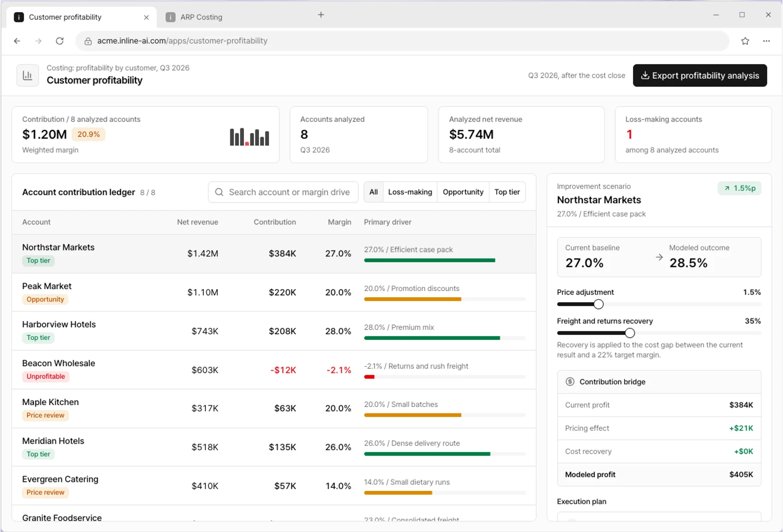Select the Peak Market account row

pyautogui.click(x=274, y=293)
